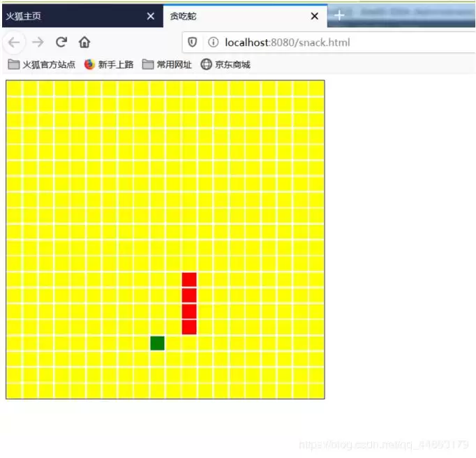Open a new tab with the plus button
The height and width of the screenshot is (458, 476).
tap(339, 15)
